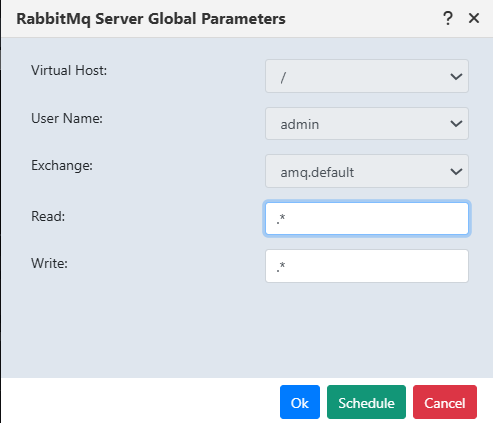Open the Exchange dropdown showing amq.default
Screen dimensions: 493x423
tap(367, 171)
